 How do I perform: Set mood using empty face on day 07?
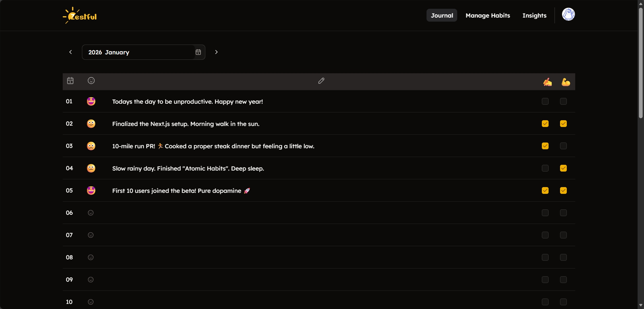[91, 235]
